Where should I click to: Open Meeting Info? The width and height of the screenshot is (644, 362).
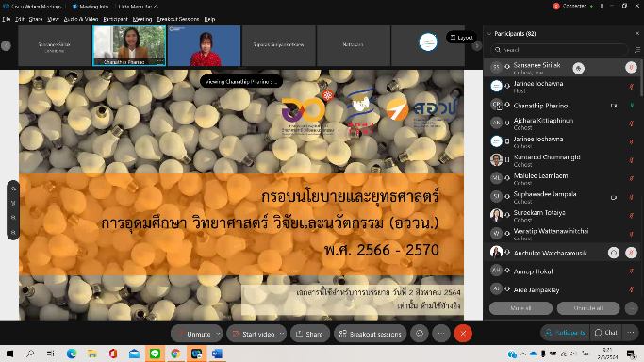point(91,7)
